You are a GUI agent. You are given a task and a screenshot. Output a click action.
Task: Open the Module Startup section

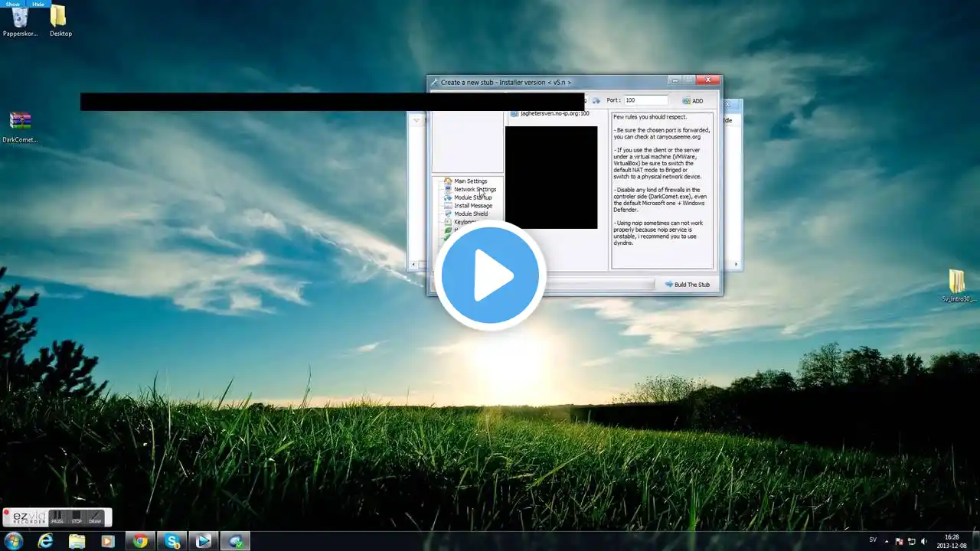tap(472, 197)
